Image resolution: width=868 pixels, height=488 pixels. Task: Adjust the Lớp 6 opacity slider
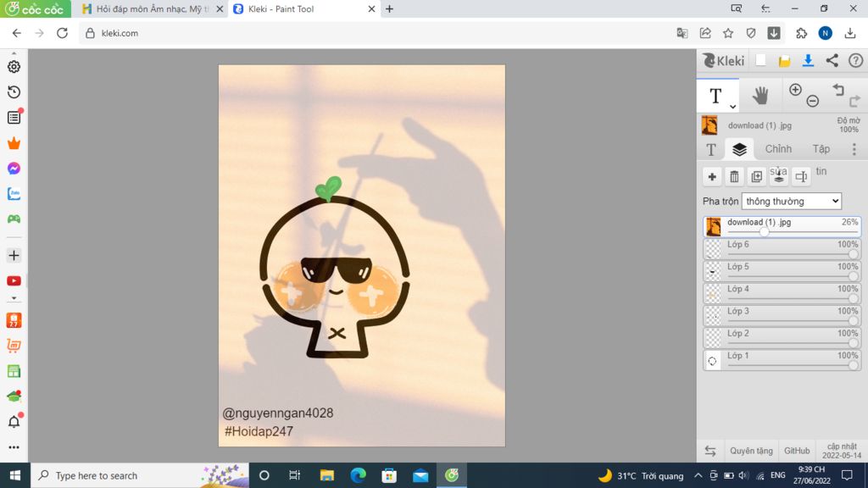click(x=853, y=254)
